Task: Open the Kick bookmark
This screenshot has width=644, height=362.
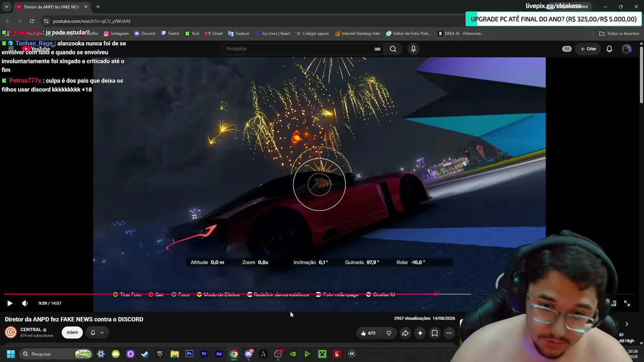Action: click(x=192, y=34)
